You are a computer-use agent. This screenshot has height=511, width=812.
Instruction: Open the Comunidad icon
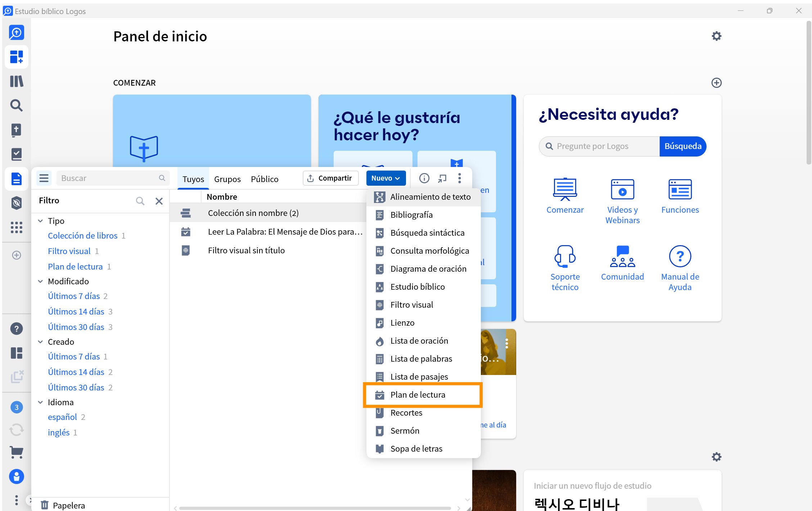pyautogui.click(x=623, y=256)
